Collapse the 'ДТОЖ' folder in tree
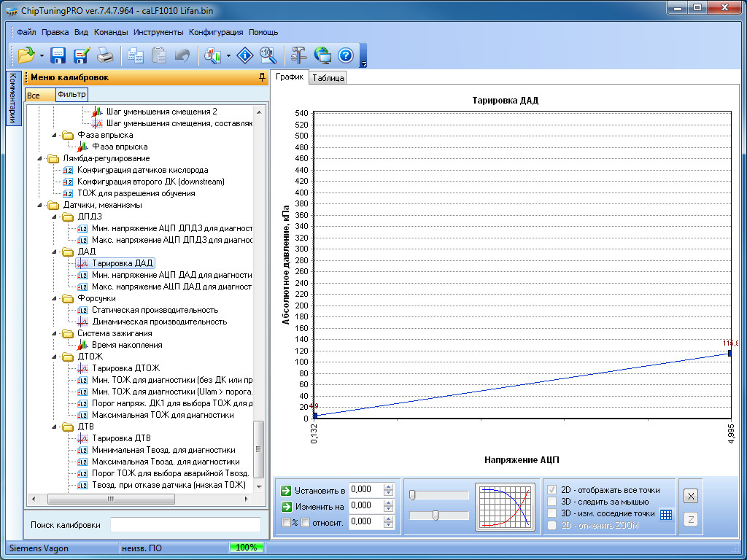 [55, 357]
